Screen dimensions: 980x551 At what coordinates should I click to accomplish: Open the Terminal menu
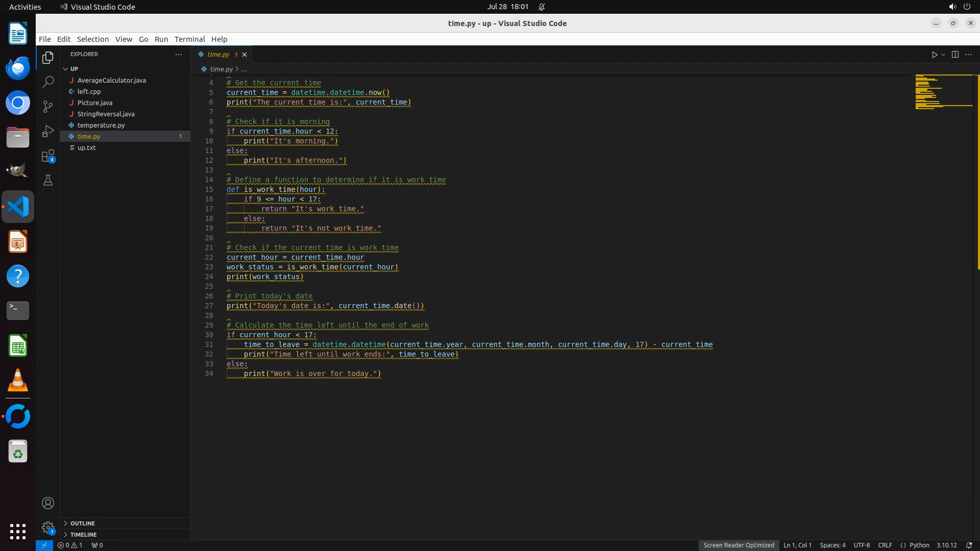[x=189, y=39]
